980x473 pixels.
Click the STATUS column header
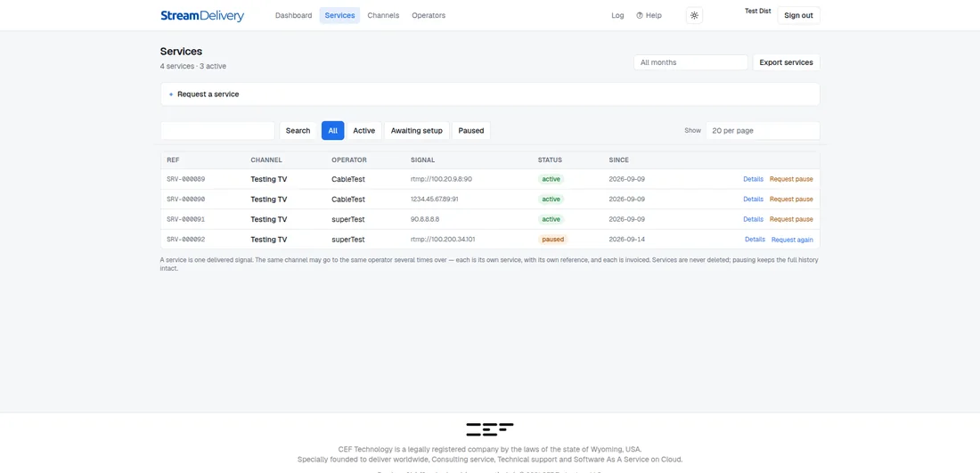550,160
